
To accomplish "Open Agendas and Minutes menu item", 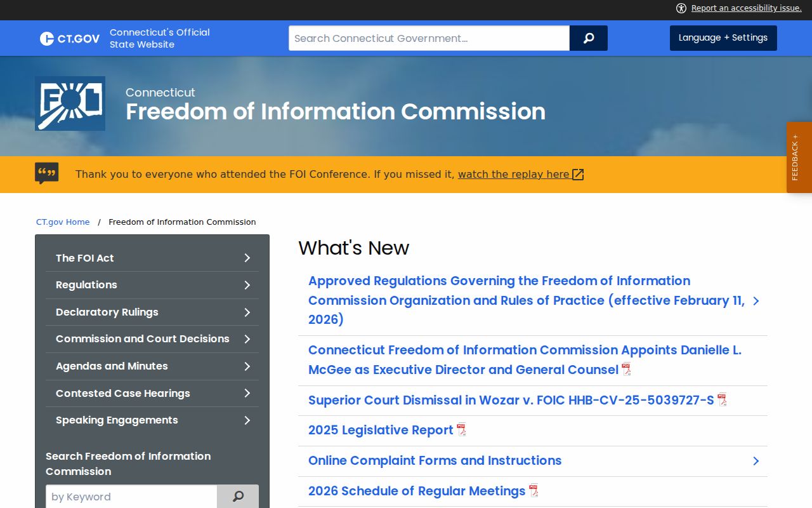I will (x=112, y=366).
